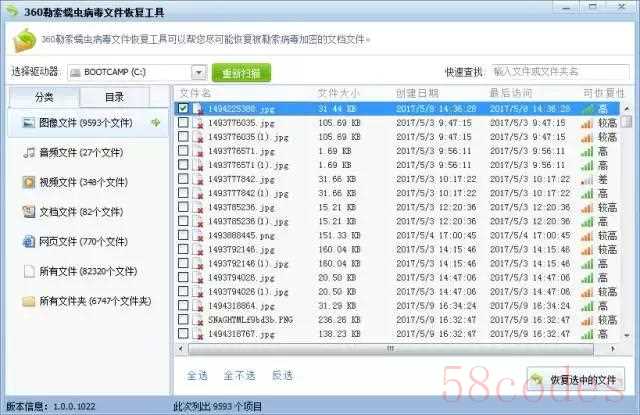Select the 所有文件夹 folder icon
The height and width of the screenshot is (415, 640).
[29, 302]
